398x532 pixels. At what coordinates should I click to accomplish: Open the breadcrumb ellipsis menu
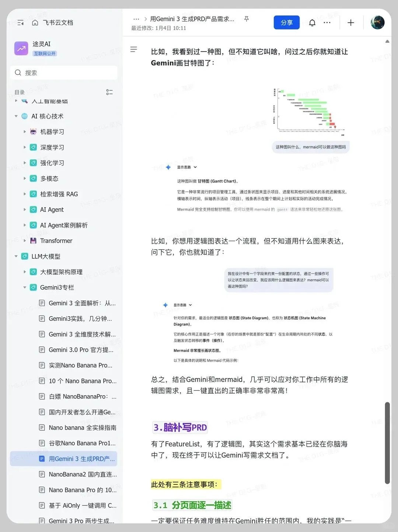coord(136,19)
